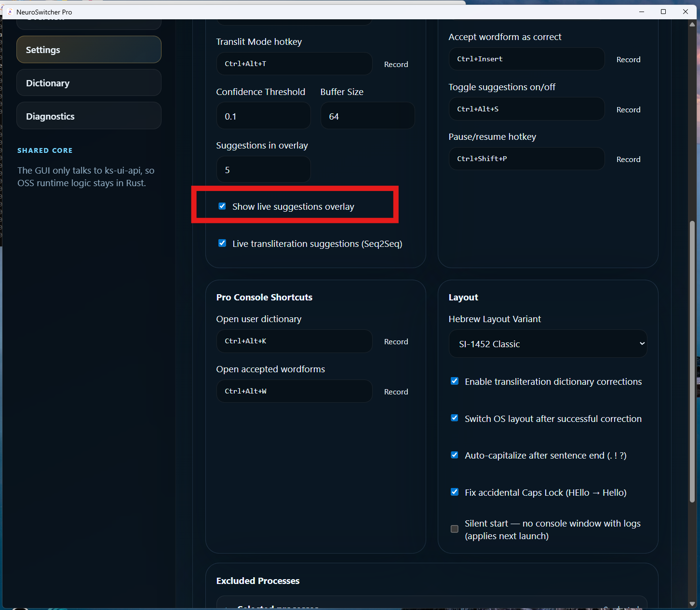Toggle Show live suggestions overlay checkbox

(x=222, y=206)
